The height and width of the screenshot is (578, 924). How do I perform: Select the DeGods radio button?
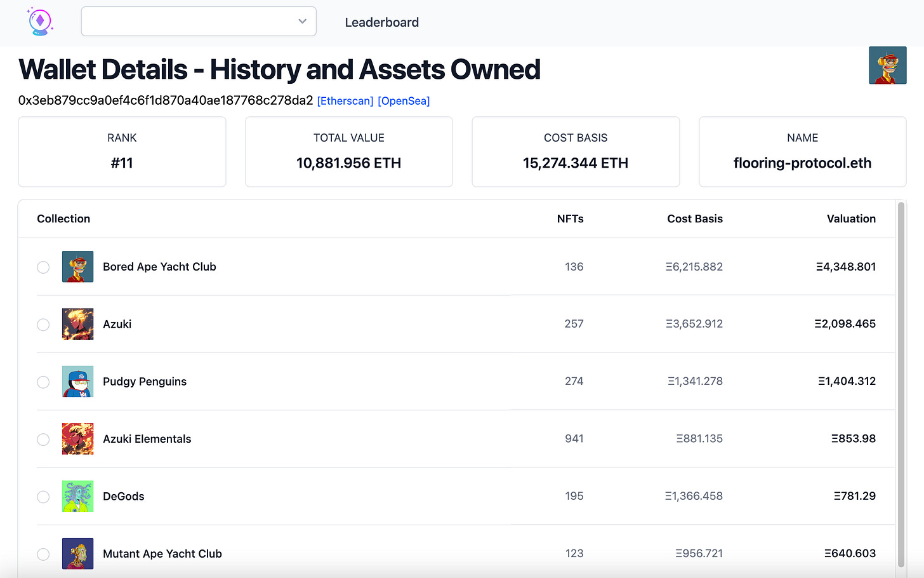pos(43,497)
